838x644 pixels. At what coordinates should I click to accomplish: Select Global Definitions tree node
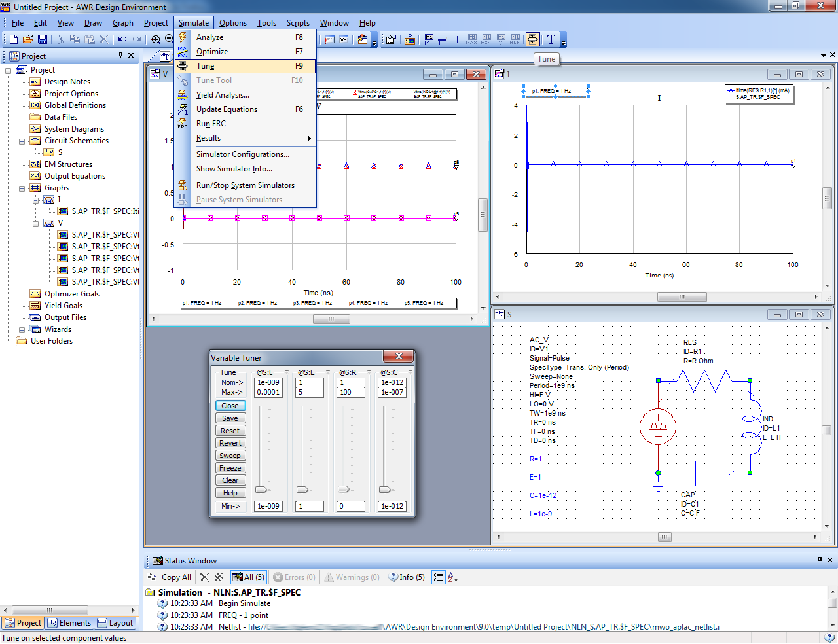coord(75,105)
